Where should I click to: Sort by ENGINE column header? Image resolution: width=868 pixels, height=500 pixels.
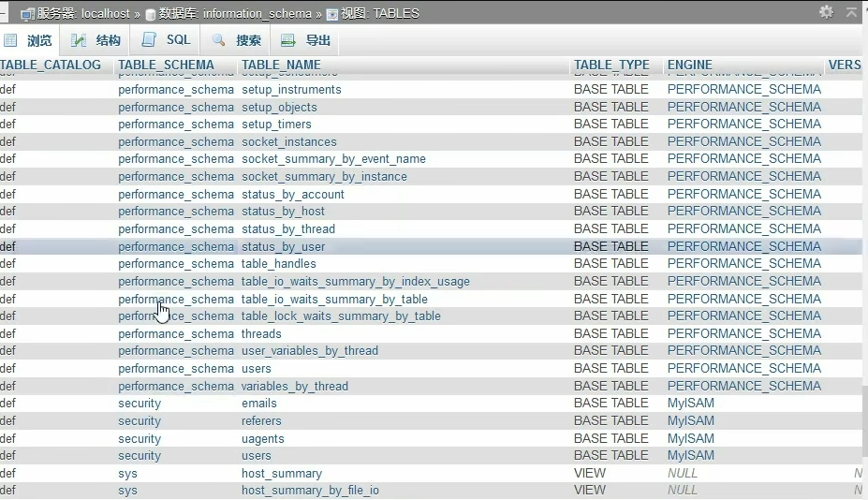tap(690, 65)
